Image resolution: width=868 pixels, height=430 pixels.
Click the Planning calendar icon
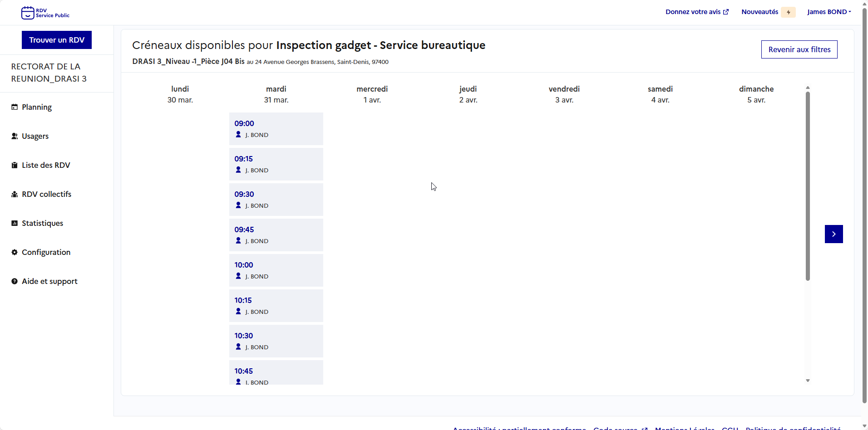pos(15,107)
